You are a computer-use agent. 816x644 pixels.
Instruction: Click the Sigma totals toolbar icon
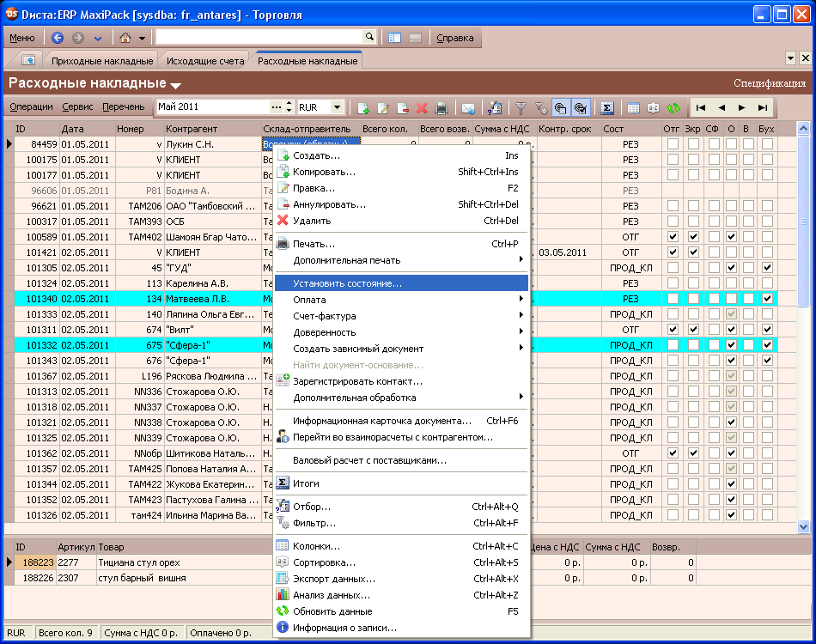[x=606, y=108]
